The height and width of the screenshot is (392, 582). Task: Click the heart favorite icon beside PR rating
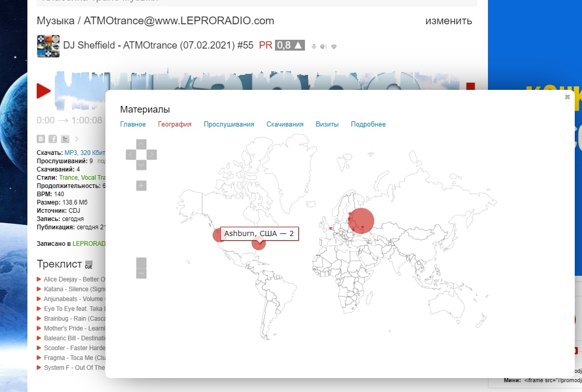click(x=334, y=46)
